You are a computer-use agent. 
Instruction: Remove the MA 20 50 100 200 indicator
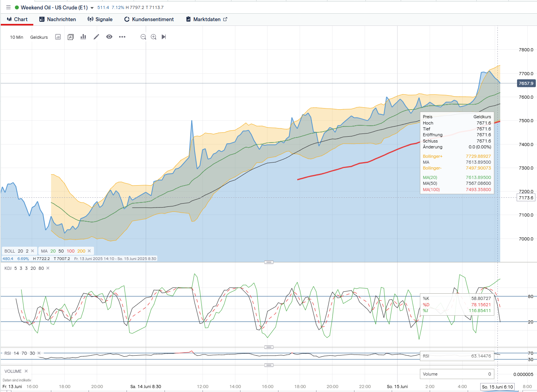point(89,251)
